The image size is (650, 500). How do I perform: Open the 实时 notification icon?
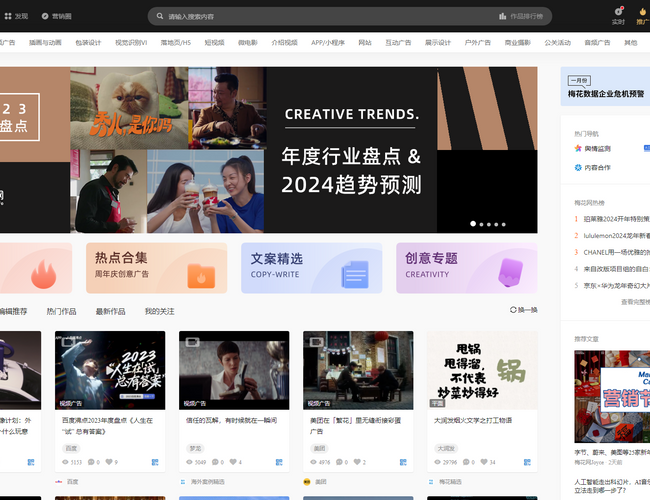(x=618, y=12)
